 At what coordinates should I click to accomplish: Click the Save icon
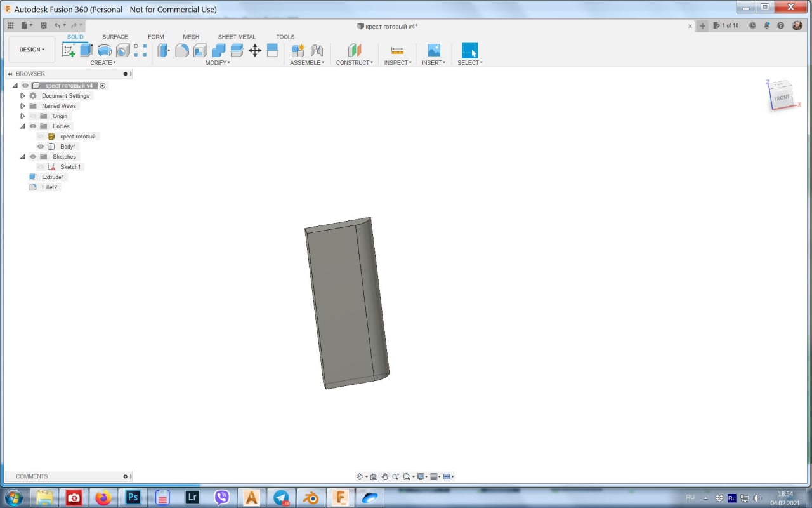click(x=43, y=25)
